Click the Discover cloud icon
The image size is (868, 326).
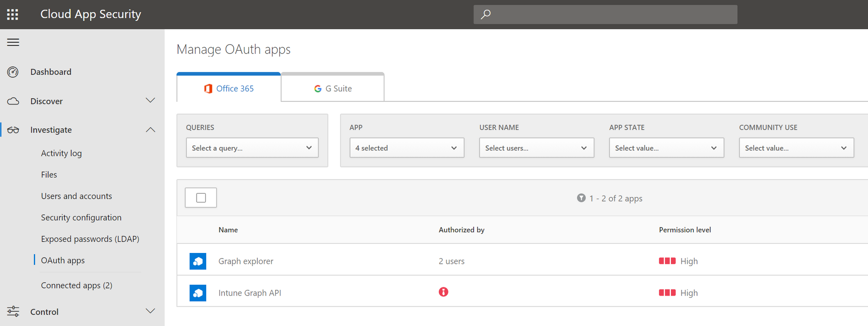[13, 101]
